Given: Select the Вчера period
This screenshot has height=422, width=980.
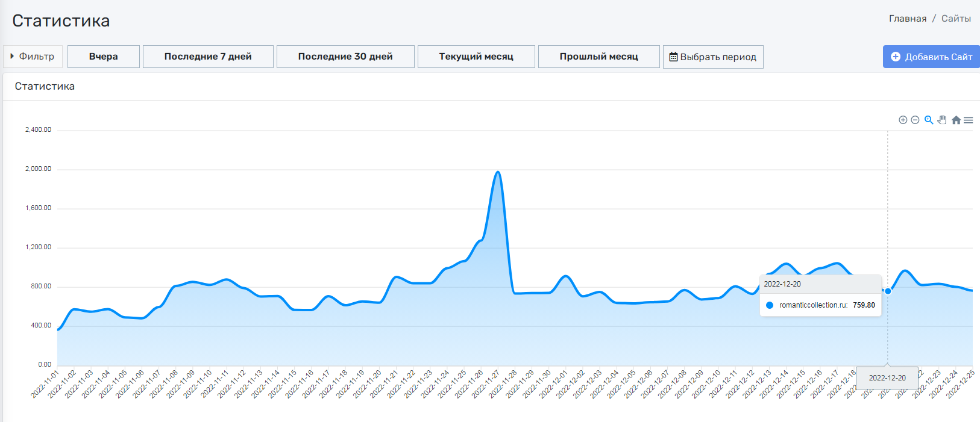Looking at the screenshot, I should [104, 57].
